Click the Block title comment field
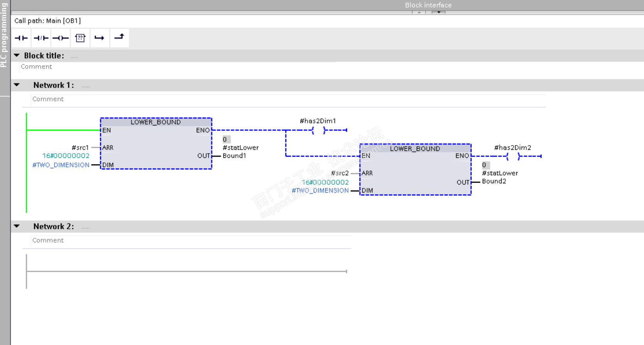Image resolution: width=644 pixels, height=345 pixels. coord(177,67)
